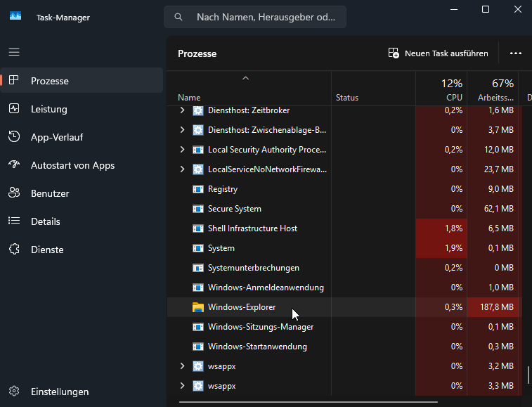Image resolution: width=532 pixels, height=407 pixels.
Task: Toggle sort direction using the column header chevron
Action: 246,79
